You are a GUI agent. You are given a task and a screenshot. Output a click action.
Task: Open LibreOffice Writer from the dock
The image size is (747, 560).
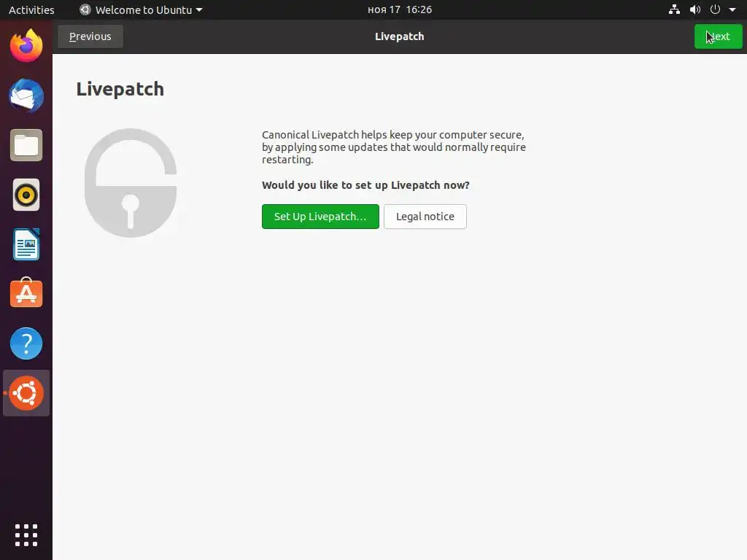point(26,244)
